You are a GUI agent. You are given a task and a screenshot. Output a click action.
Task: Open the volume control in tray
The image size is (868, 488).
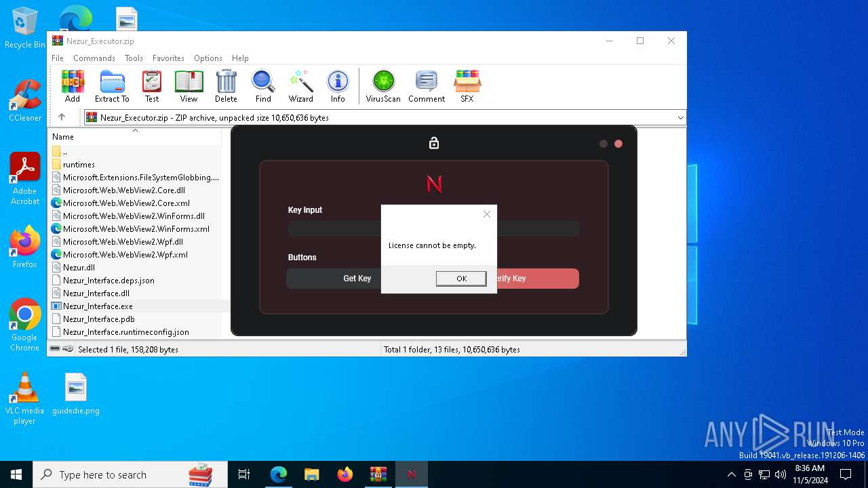(x=781, y=474)
